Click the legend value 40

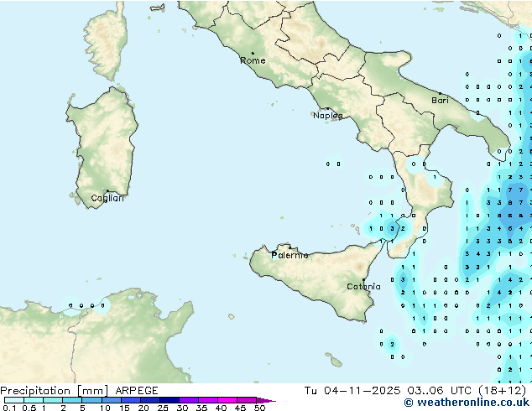(x=222, y=408)
